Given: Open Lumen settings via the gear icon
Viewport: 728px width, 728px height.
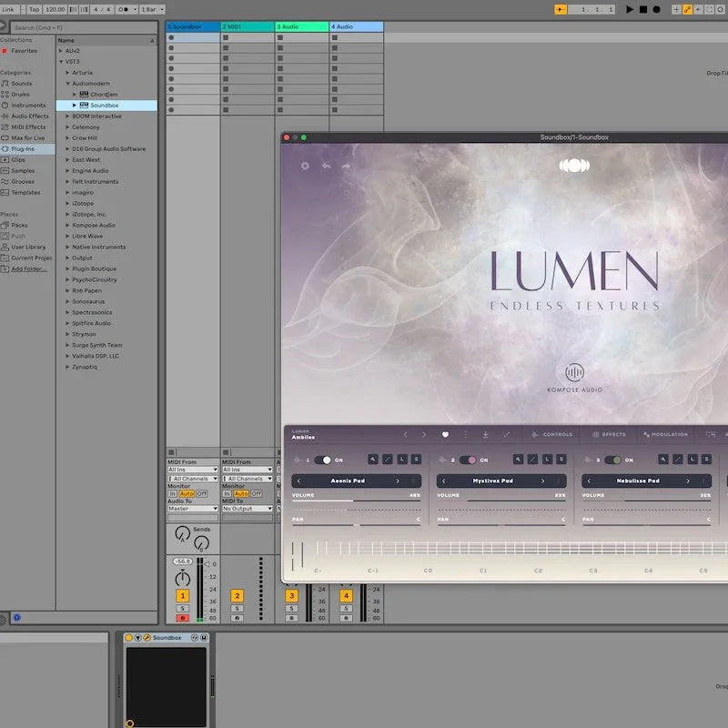Looking at the screenshot, I should 305,166.
